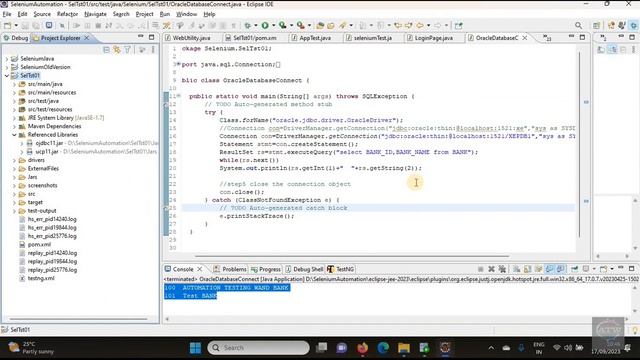Click the Clear Console icon
Viewport: 640px width, 360px height.
pos(516,269)
